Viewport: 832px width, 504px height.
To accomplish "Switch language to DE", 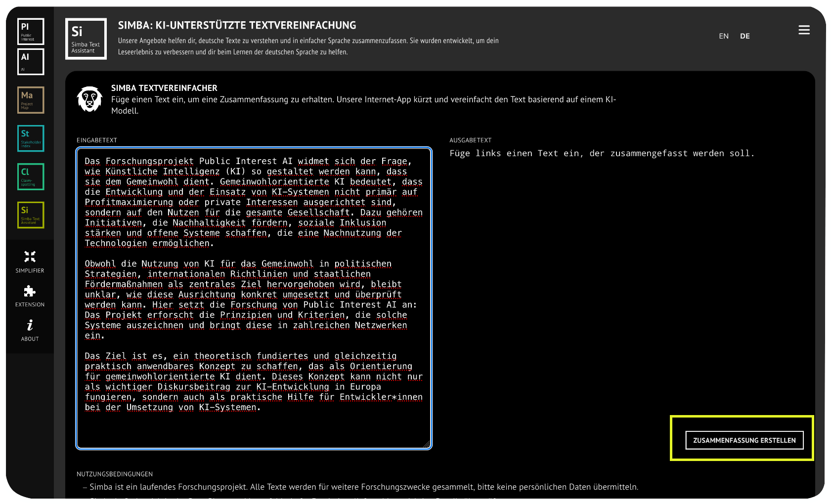I will coord(745,36).
